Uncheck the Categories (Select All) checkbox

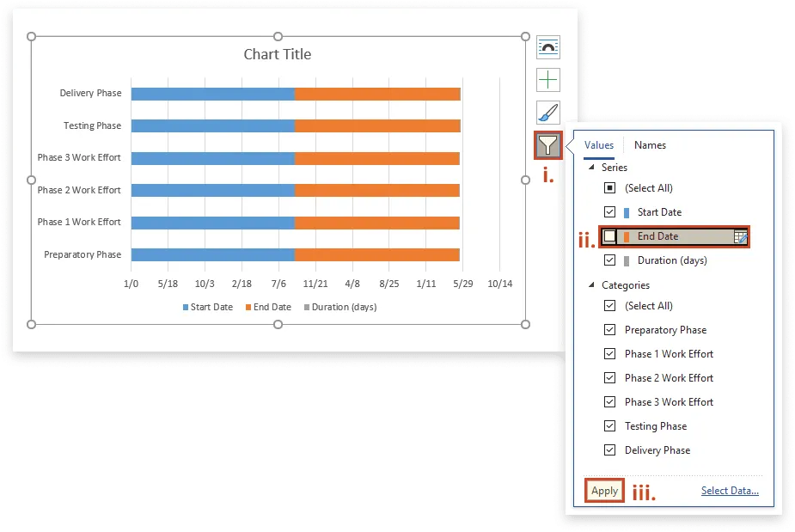coord(610,306)
